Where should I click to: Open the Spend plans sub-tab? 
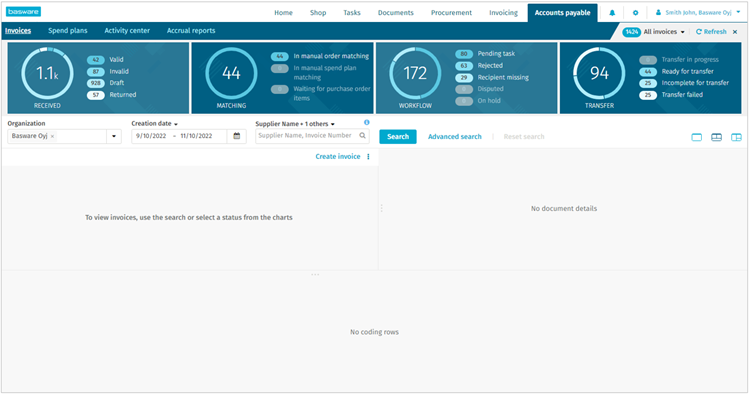pyautogui.click(x=67, y=31)
